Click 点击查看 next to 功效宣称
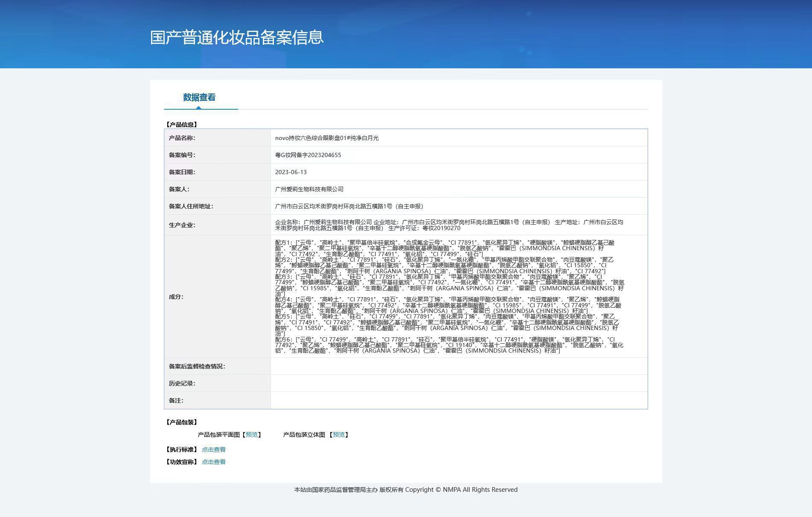 [213, 462]
